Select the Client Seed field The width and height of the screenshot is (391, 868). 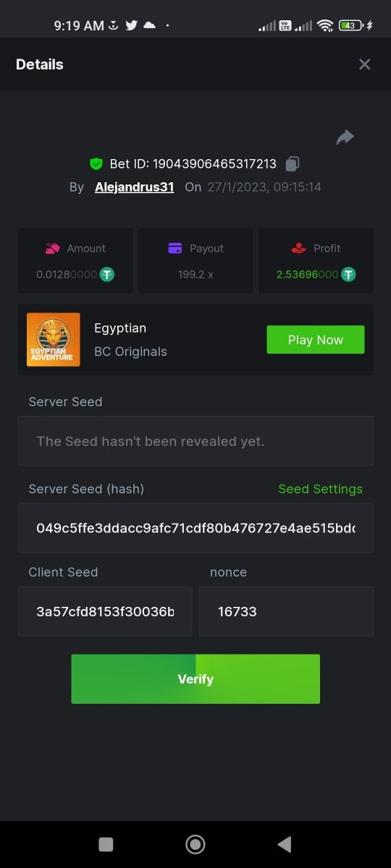105,611
